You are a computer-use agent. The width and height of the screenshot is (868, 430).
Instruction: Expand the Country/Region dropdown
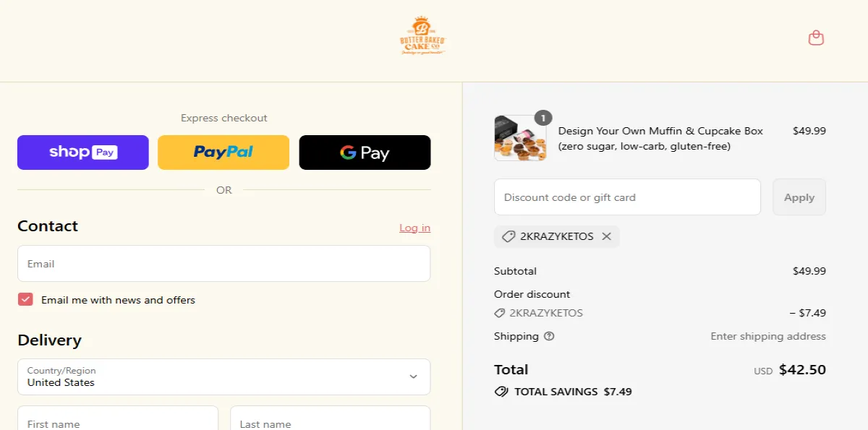point(224,377)
